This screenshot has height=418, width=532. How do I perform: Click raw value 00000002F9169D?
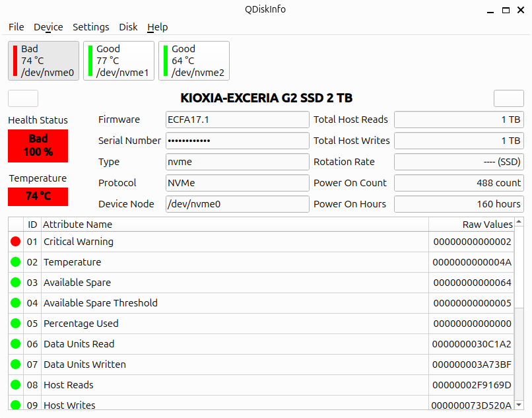tap(472, 385)
